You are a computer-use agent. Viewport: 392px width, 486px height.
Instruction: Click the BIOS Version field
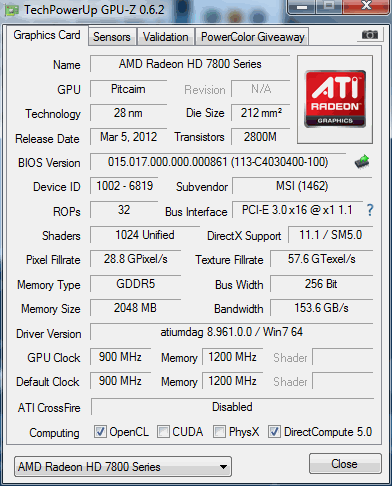point(218,162)
